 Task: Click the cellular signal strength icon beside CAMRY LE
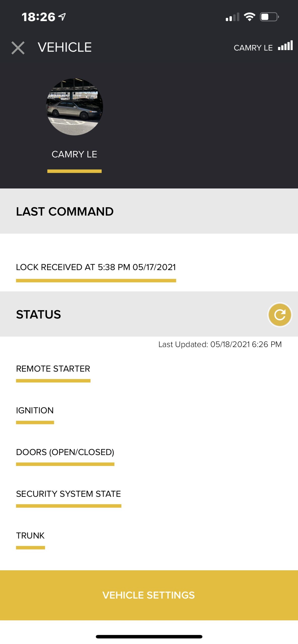[285, 47]
